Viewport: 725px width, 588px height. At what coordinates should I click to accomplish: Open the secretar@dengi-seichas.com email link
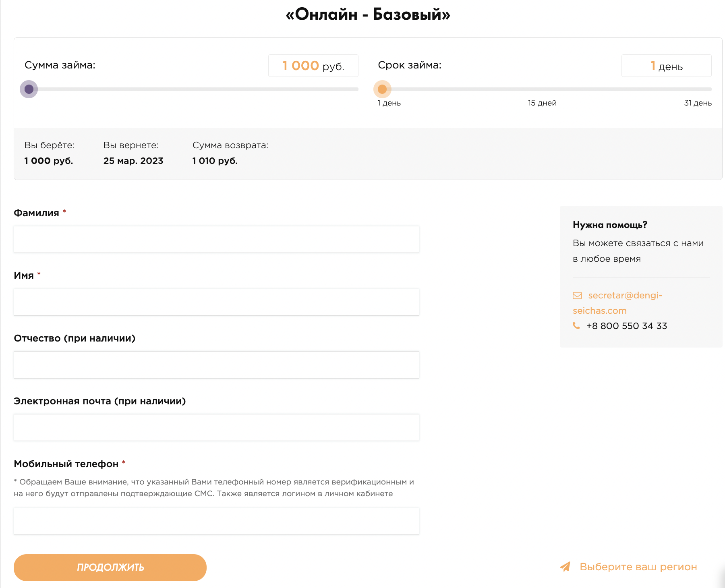pyautogui.click(x=617, y=303)
